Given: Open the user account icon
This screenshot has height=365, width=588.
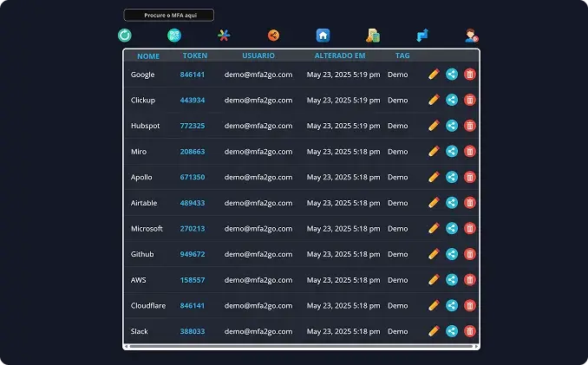Looking at the screenshot, I should [x=472, y=36].
